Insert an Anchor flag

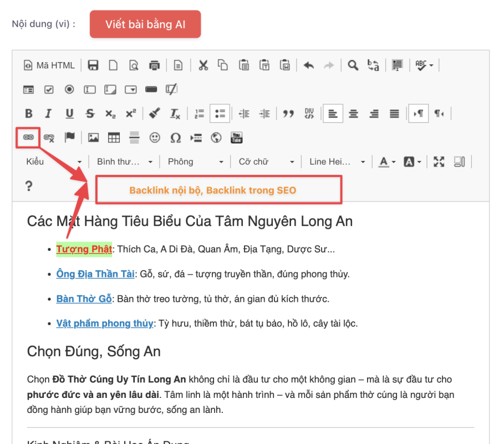(x=69, y=138)
